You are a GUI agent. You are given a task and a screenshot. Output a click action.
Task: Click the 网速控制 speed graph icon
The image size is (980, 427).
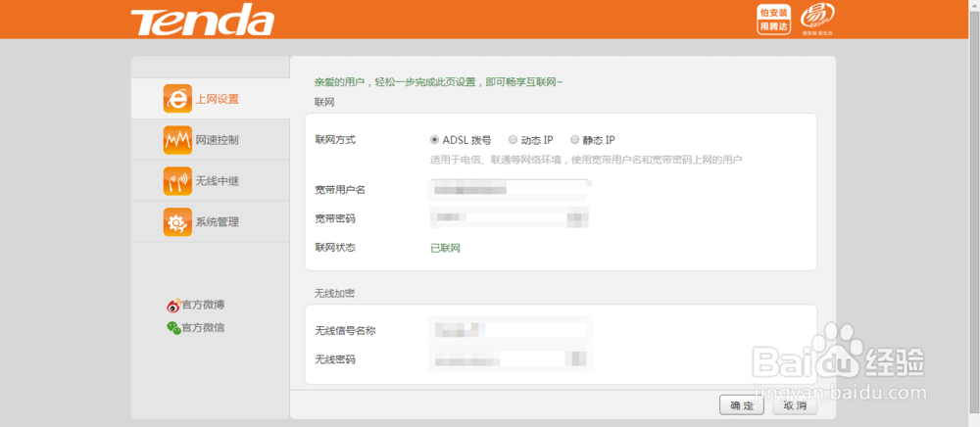click(177, 140)
